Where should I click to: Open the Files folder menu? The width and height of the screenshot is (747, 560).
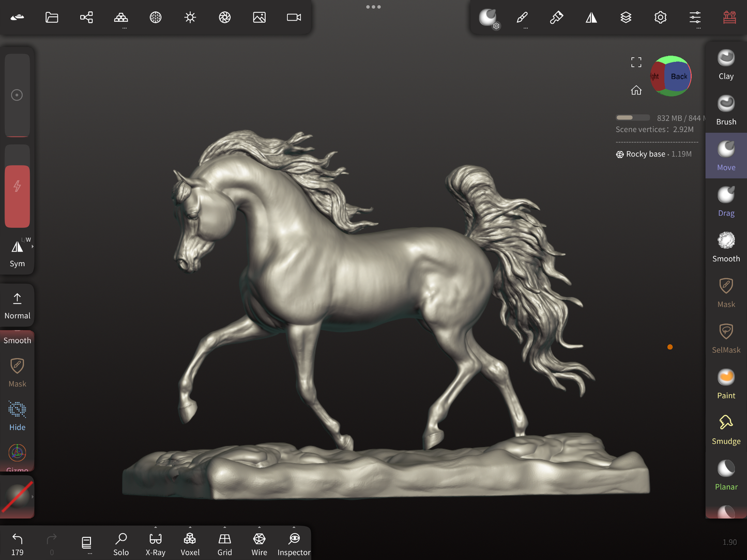tap(52, 18)
